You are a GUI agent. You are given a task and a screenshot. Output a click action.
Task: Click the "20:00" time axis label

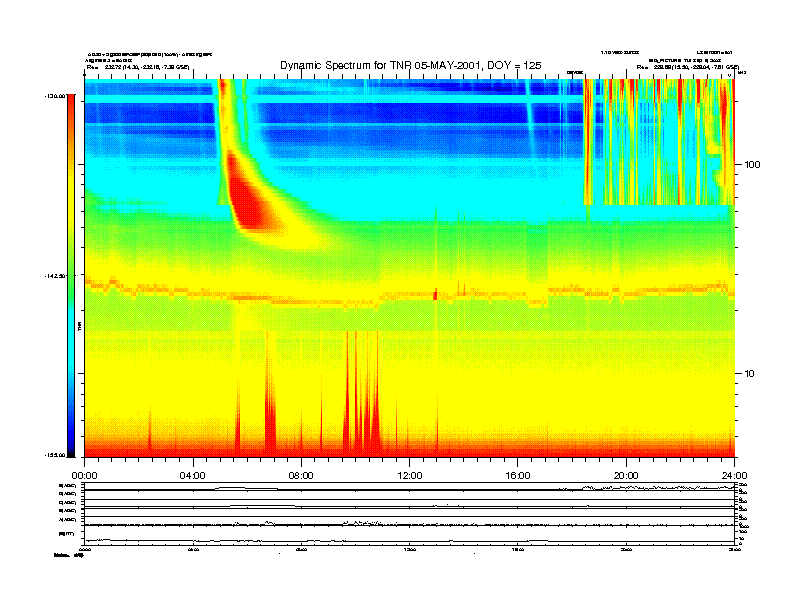tap(626, 476)
